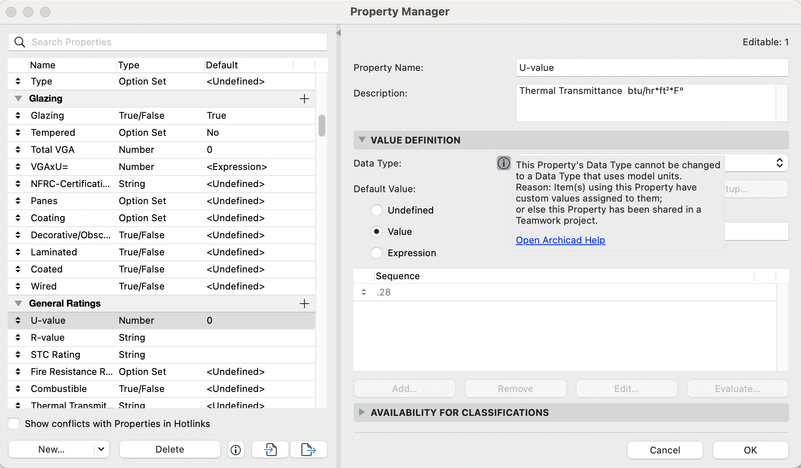Click the Export properties icon button
The height and width of the screenshot is (468, 801).
coord(308,450)
